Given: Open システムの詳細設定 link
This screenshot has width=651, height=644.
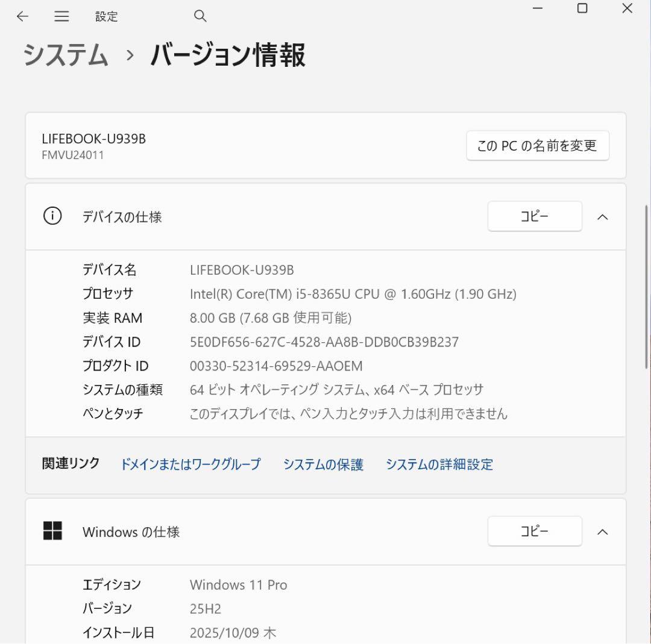Looking at the screenshot, I should 439,464.
